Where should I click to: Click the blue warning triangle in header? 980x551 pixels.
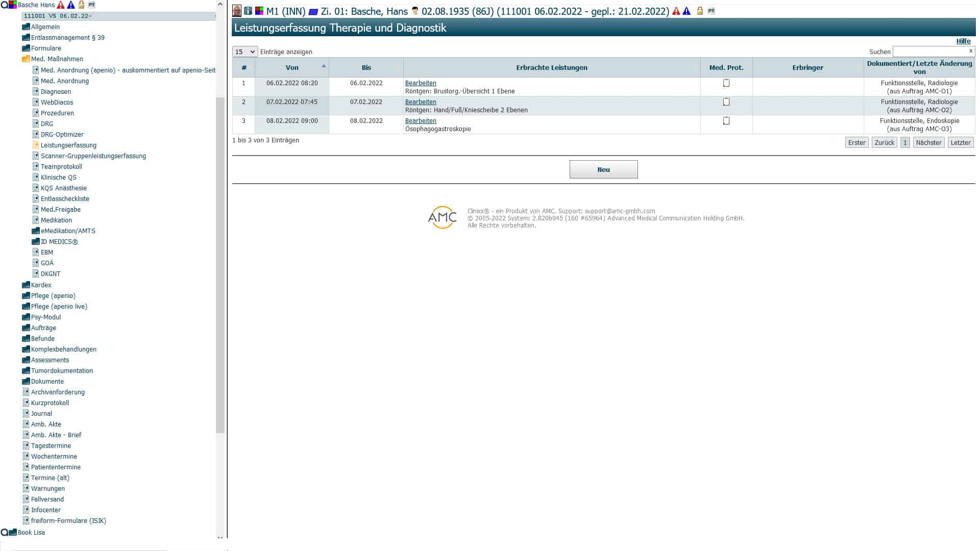(687, 11)
